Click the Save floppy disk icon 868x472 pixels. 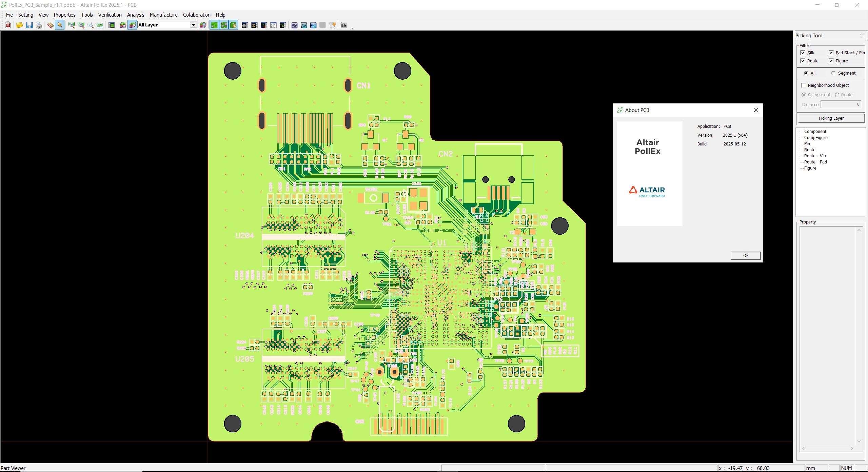pos(29,25)
